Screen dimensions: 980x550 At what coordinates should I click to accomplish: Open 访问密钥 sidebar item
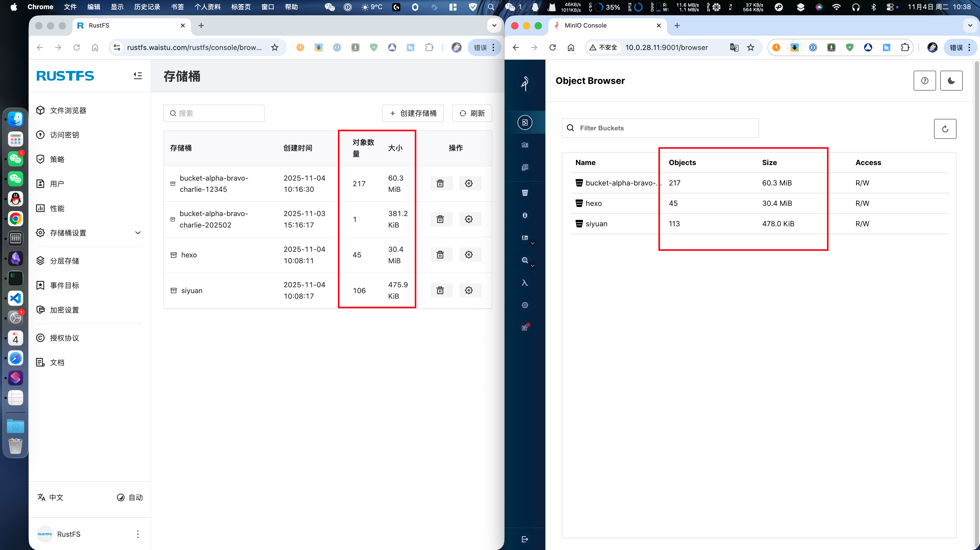pyautogui.click(x=64, y=135)
